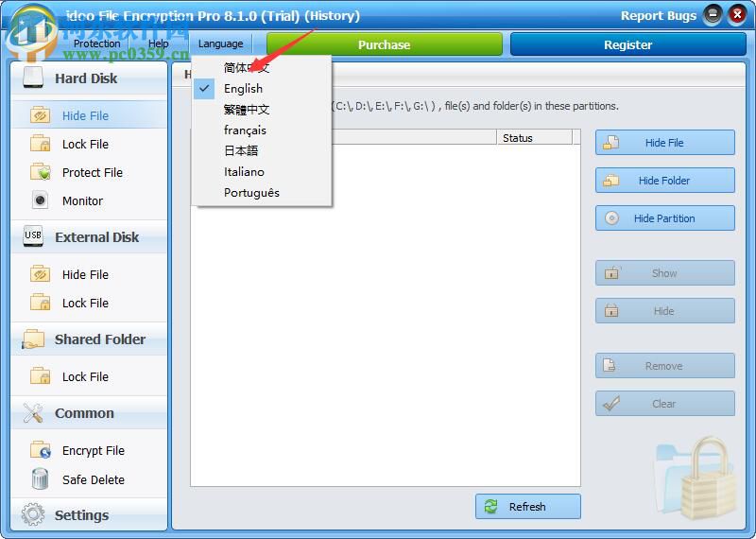This screenshot has height=539, width=756.
Task: Click the Clear button
Action: pyautogui.click(x=665, y=404)
